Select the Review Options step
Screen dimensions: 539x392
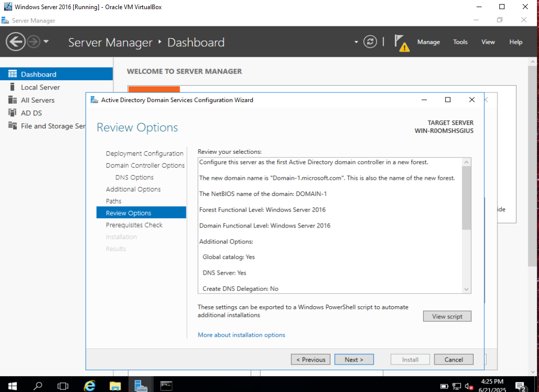coord(141,213)
